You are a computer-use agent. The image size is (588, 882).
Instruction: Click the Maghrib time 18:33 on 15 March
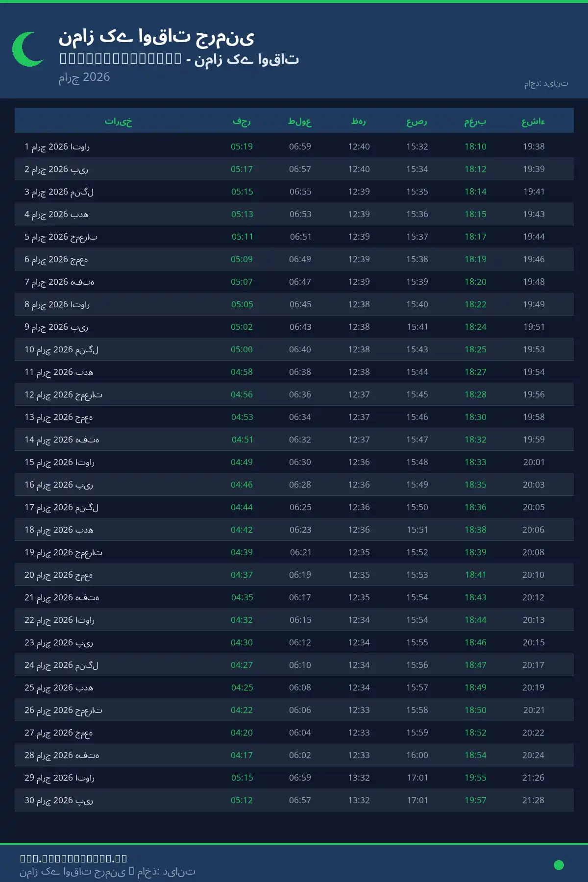coord(475,462)
